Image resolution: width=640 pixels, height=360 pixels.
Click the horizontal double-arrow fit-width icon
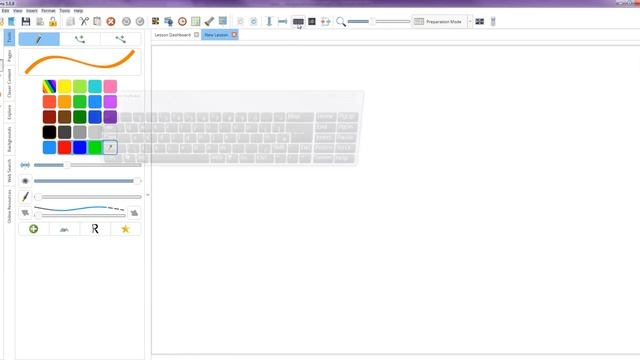click(282, 21)
